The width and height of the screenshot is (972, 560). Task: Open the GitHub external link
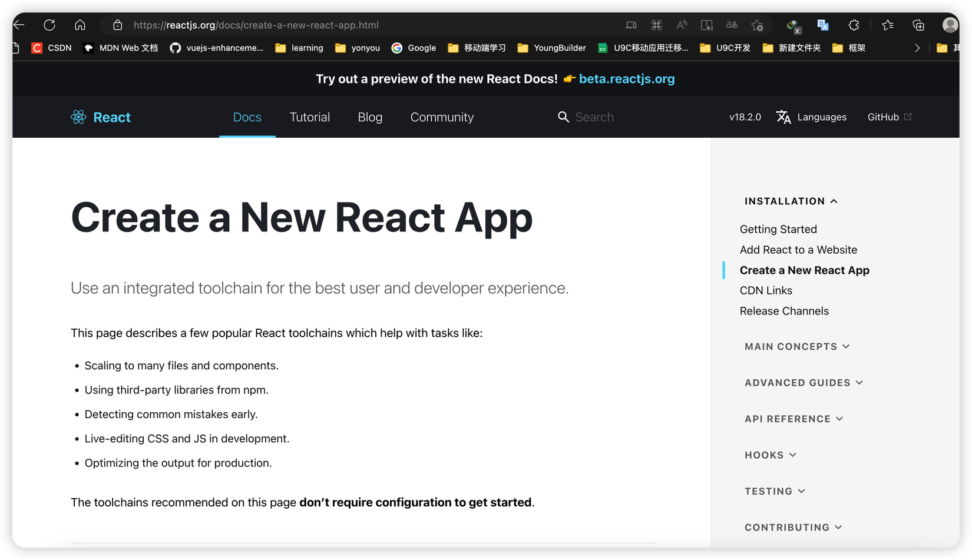click(890, 117)
